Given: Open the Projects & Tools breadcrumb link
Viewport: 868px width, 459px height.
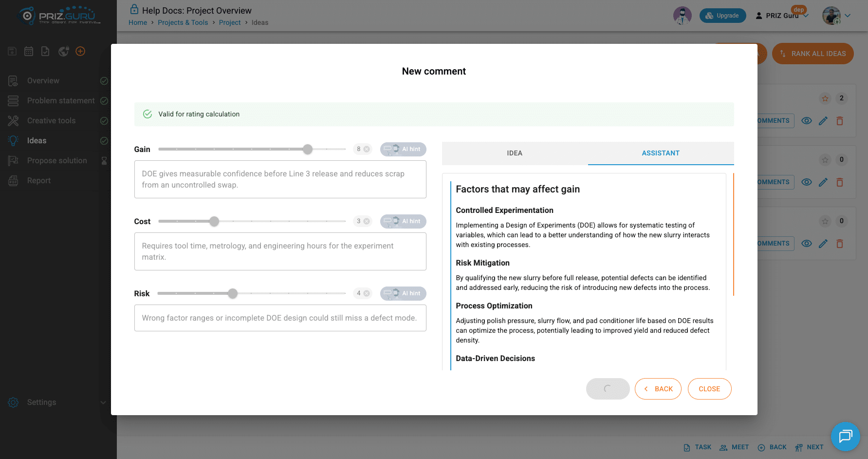Looking at the screenshot, I should (183, 22).
